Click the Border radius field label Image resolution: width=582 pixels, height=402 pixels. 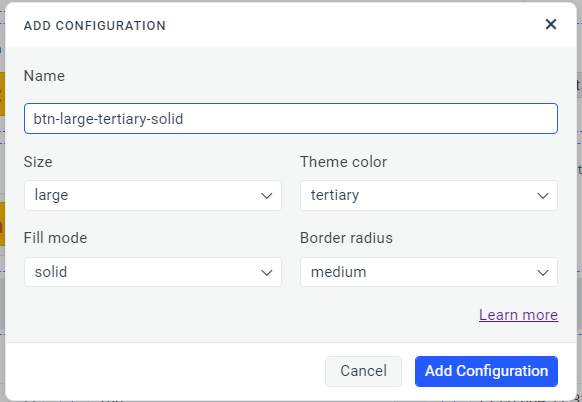(346, 238)
